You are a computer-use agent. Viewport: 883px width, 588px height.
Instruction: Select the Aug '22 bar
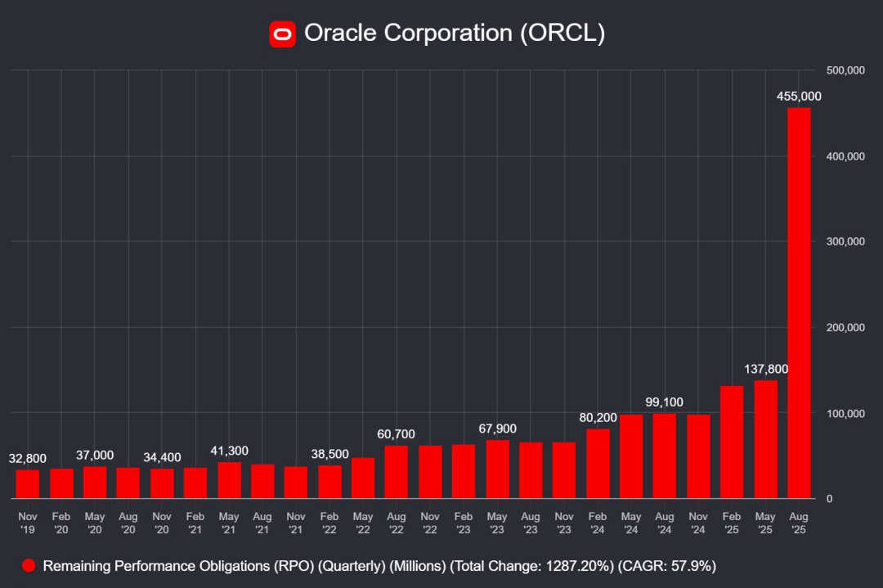point(397,472)
